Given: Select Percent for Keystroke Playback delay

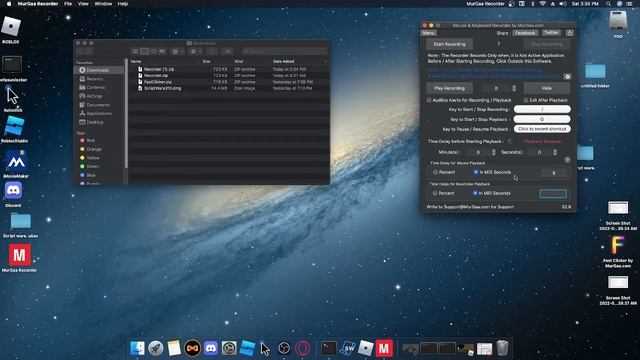Looking at the screenshot, I should pyautogui.click(x=435, y=193).
